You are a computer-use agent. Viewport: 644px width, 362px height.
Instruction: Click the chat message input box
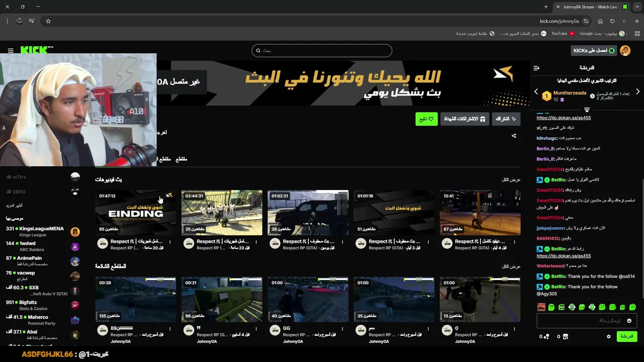click(587, 321)
